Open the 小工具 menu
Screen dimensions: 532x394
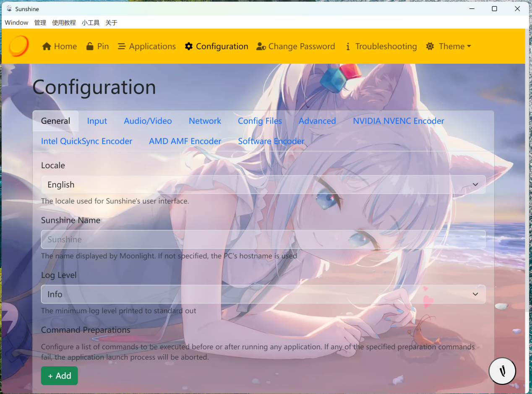[91, 23]
